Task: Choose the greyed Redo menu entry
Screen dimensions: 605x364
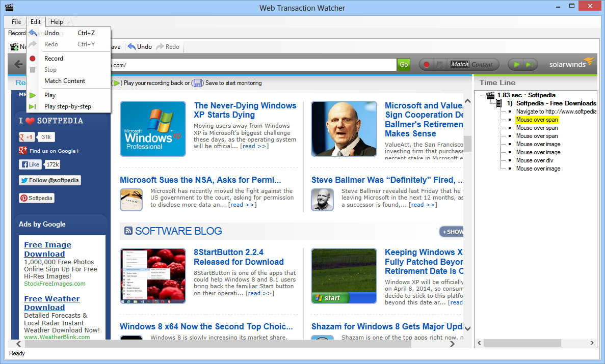Action: click(69, 44)
